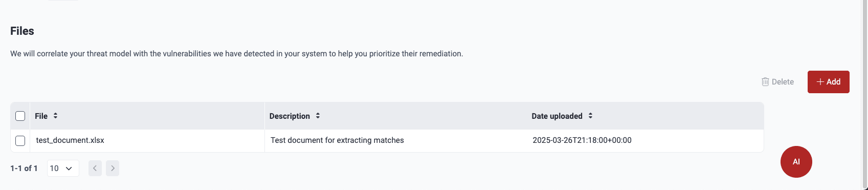Sort by Description column arrows icon
The image size is (868, 190).
pos(318,116)
